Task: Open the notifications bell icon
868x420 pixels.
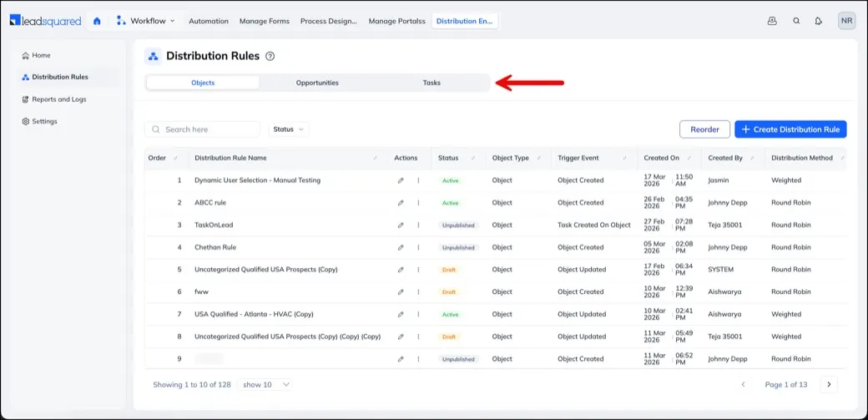Action: pos(818,21)
